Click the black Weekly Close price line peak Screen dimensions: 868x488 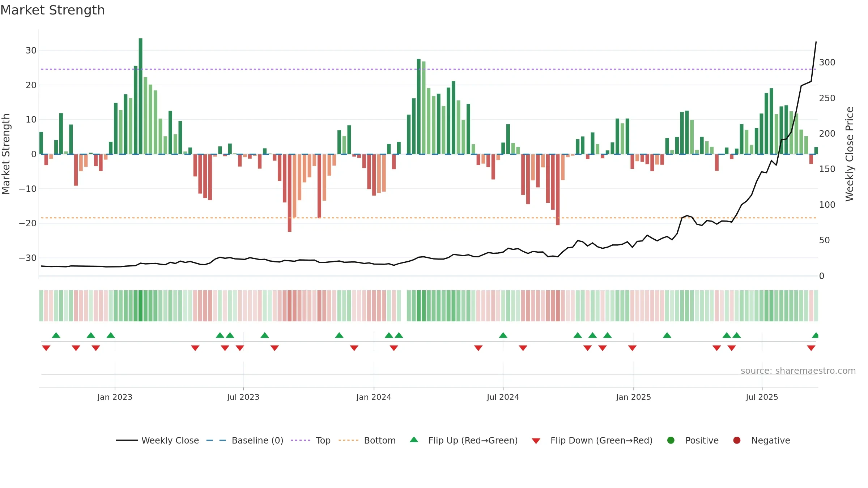click(x=816, y=42)
